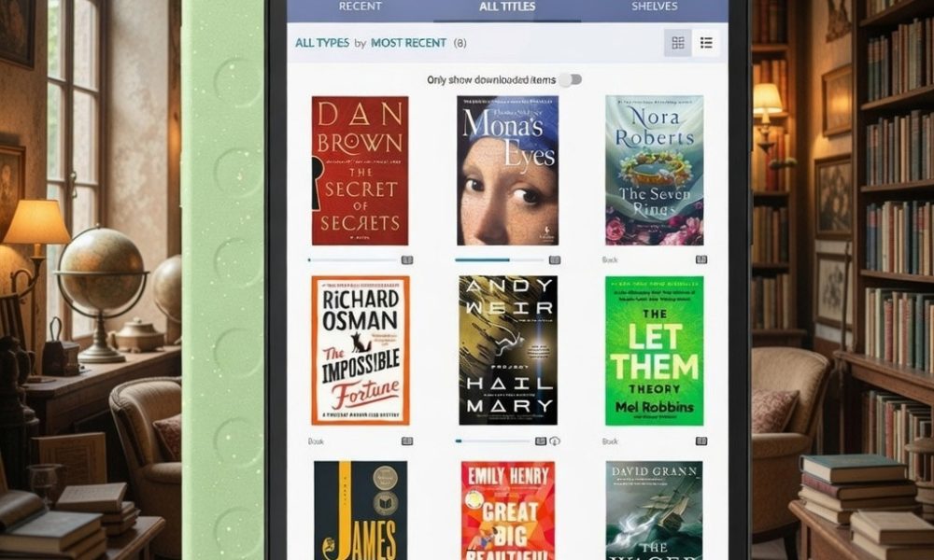
Task: Select the ALL TITLES tab
Action: 507,7
